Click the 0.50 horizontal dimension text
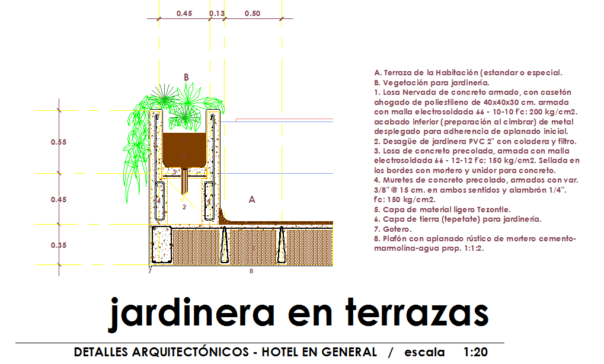Image resolution: width=604 pixels, height=364 pixels. (252, 14)
